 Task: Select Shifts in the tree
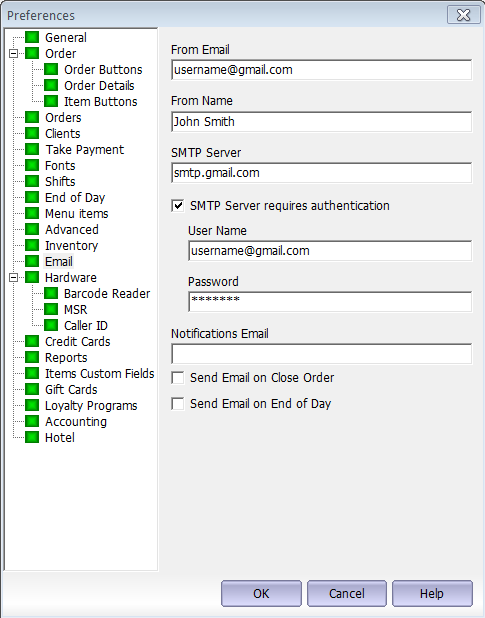click(60, 181)
